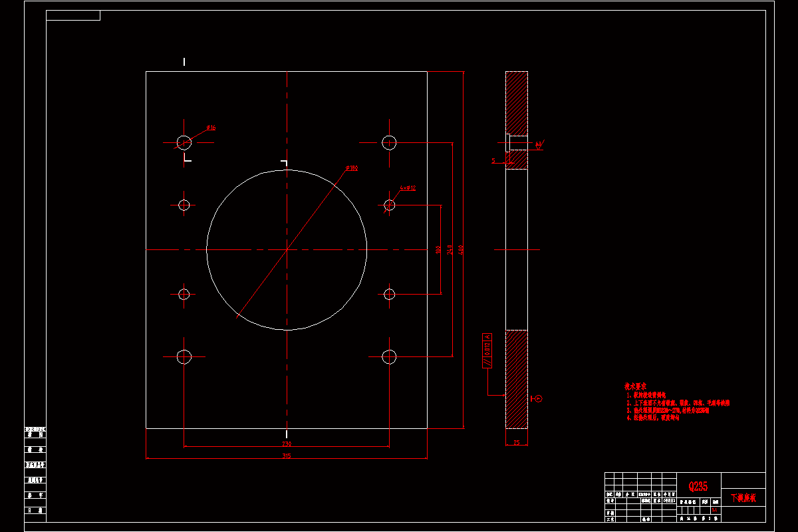Select the vertical 400 dimension value
The height and width of the screenshot is (532, 798).
click(460, 249)
